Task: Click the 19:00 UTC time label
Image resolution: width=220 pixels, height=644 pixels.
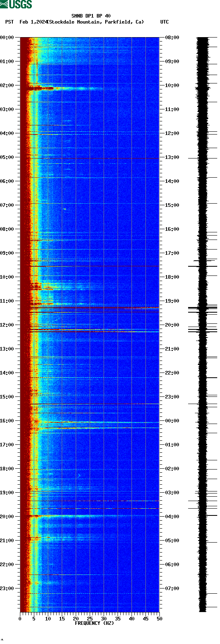Action: tap(172, 301)
